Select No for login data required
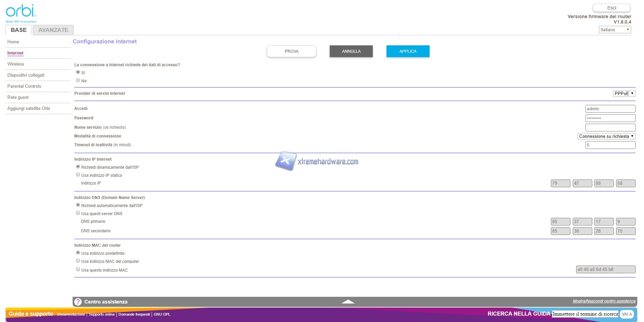The image size is (644, 322). click(x=78, y=80)
